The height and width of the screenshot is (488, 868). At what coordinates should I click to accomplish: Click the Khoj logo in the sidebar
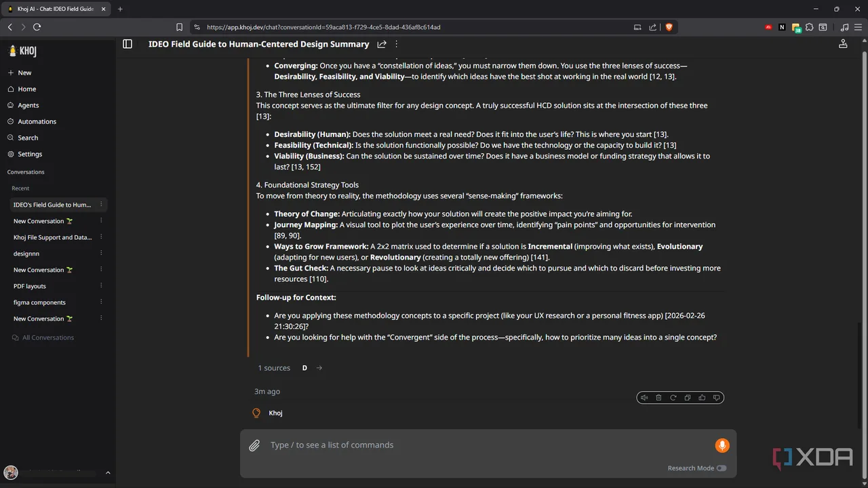pos(22,51)
